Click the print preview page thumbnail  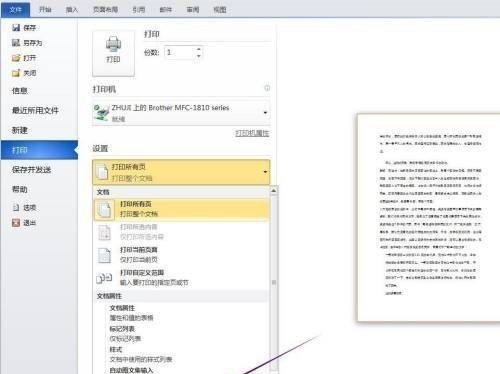[x=428, y=218]
